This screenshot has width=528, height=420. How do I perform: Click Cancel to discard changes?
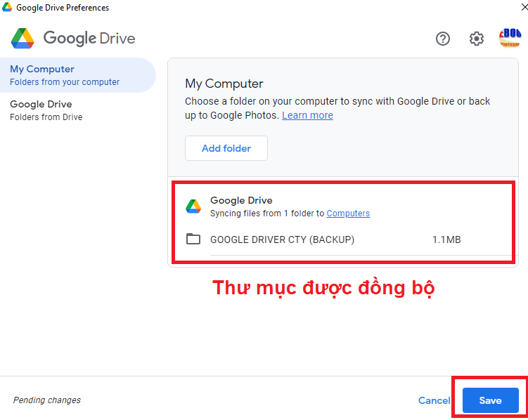[434, 400]
